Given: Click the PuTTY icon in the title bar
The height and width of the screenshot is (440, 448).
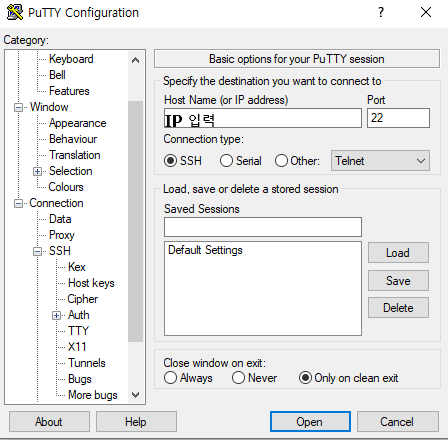Looking at the screenshot, I should (x=15, y=12).
